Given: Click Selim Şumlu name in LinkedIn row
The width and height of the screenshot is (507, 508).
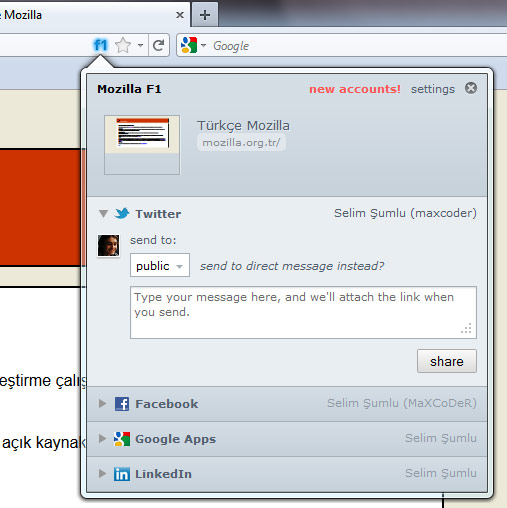Looking at the screenshot, I should [441, 473].
